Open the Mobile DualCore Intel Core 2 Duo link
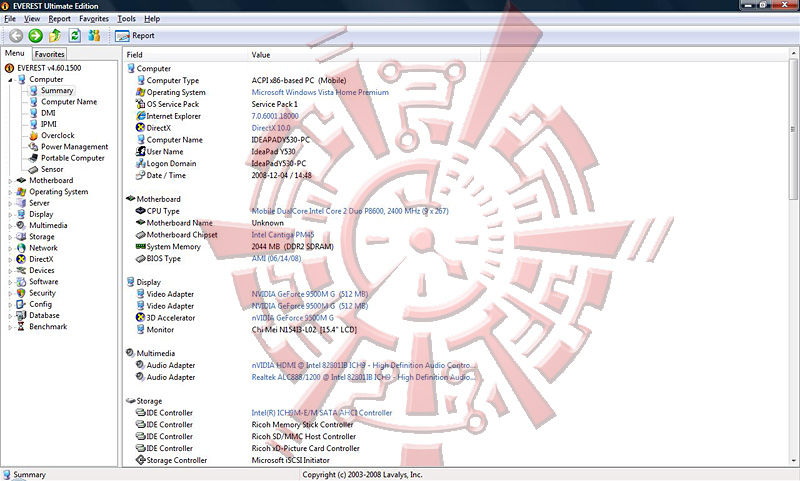 click(350, 211)
